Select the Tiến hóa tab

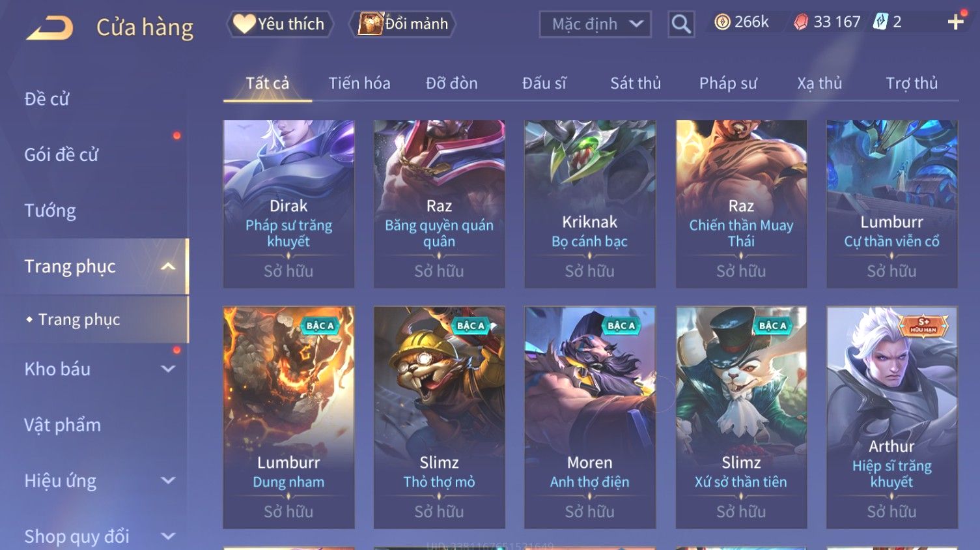coord(359,83)
